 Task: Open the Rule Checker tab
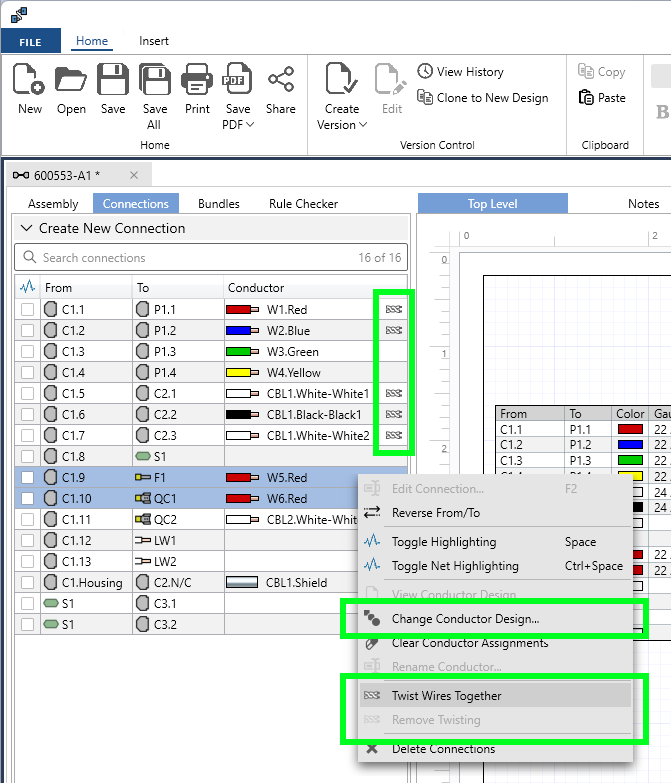304,204
